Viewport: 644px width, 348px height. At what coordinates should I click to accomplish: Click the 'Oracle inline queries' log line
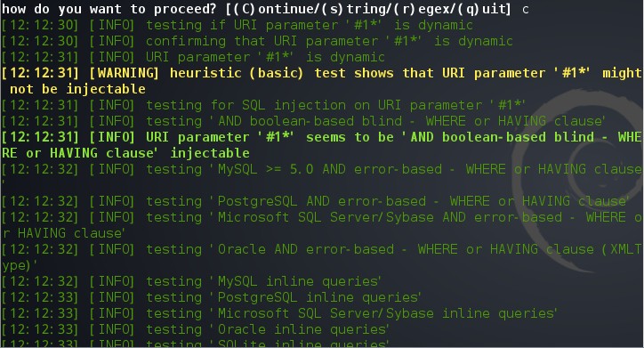coord(195,329)
